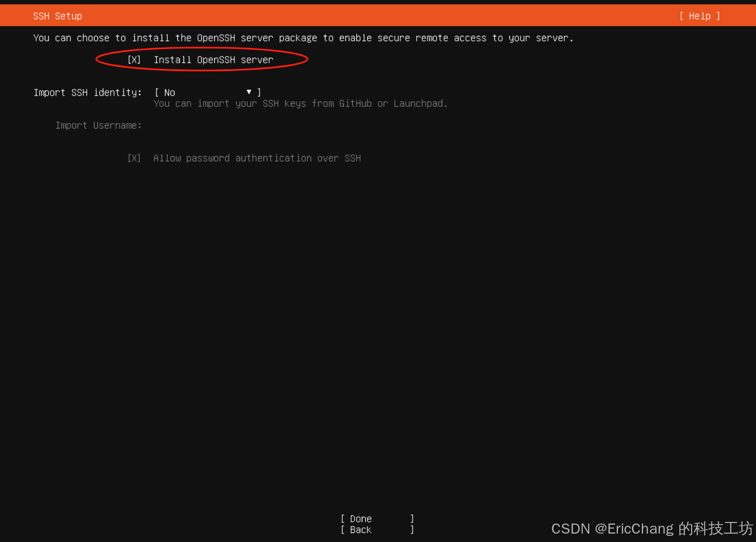Click the 'Import SSH identity:' label
Viewport: 756px width, 542px height.
pos(88,92)
